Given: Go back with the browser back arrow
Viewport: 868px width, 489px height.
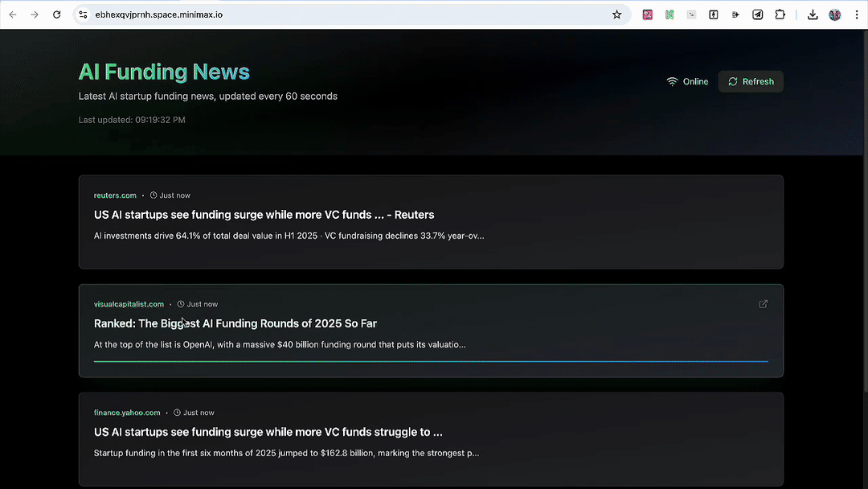Looking at the screenshot, I should pyautogui.click(x=13, y=14).
